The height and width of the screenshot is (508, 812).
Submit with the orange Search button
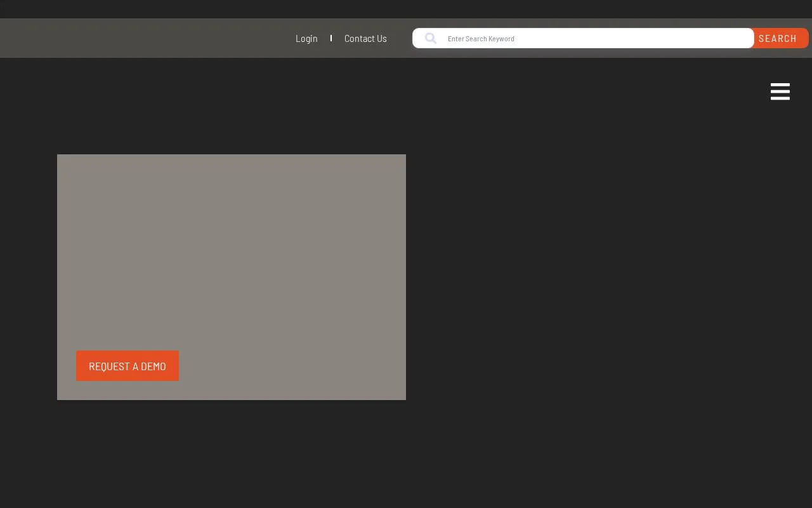pos(780,38)
